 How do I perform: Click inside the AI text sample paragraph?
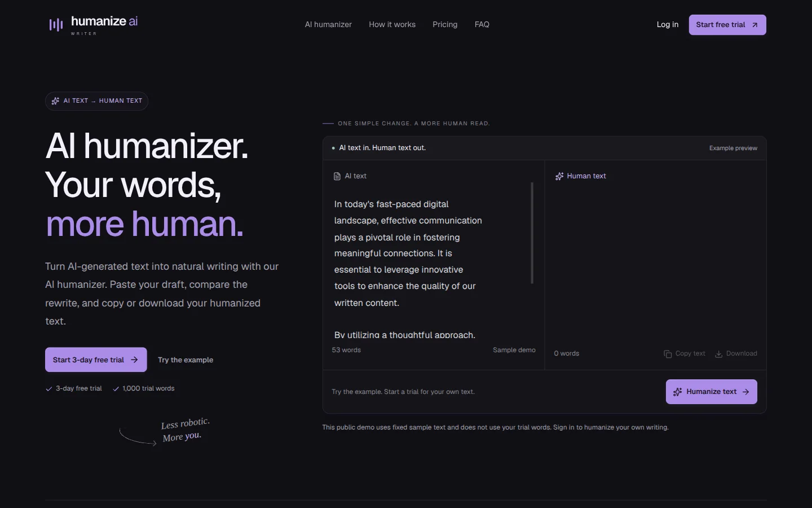(x=408, y=253)
